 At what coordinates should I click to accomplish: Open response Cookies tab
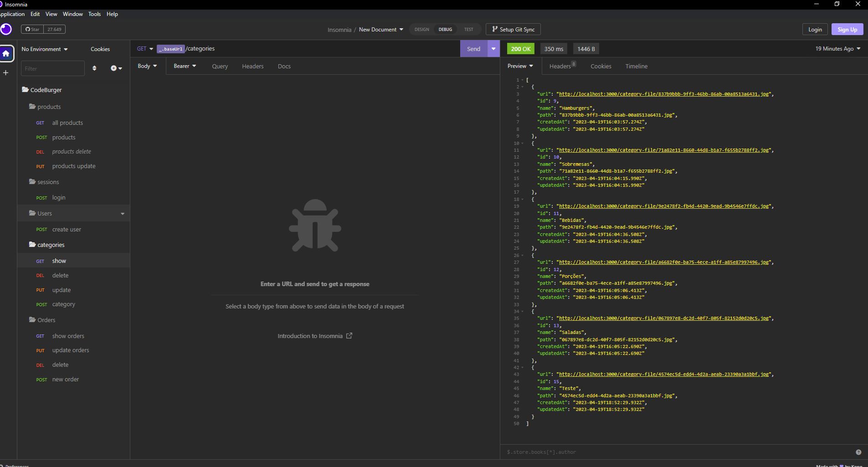[x=601, y=66]
